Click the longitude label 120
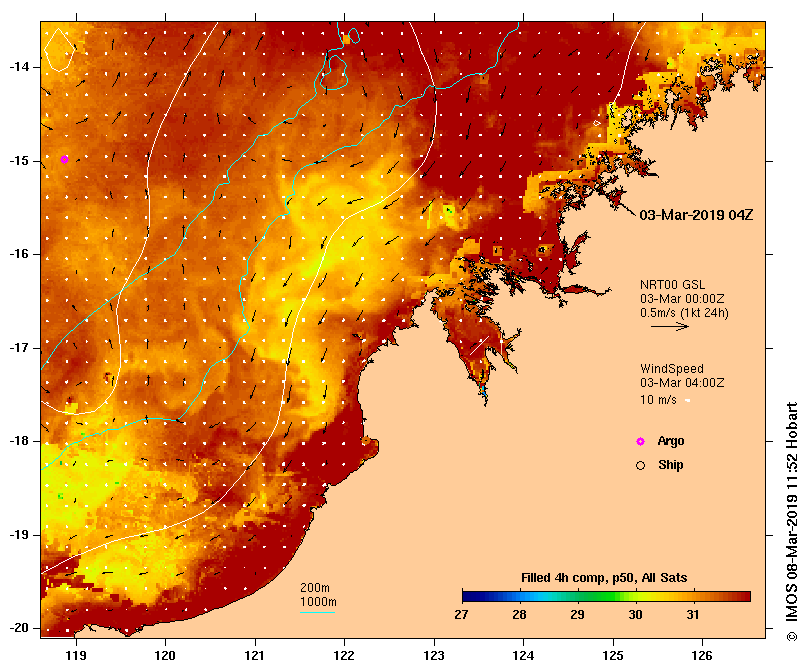The image size is (809, 672). pos(166,655)
